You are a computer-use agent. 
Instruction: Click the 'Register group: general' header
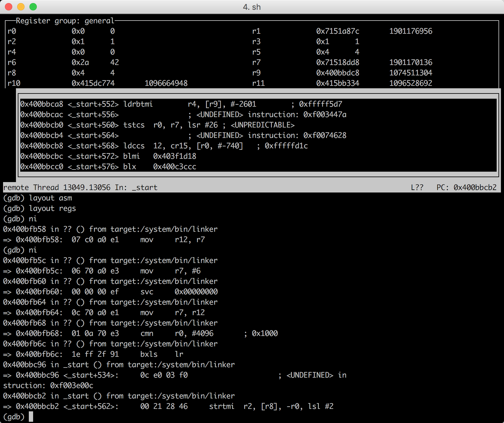pos(65,21)
